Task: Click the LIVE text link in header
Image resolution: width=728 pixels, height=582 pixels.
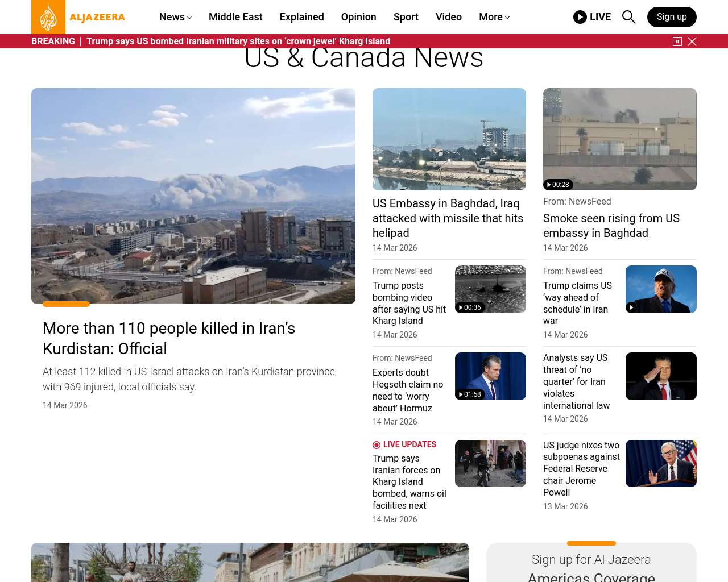Action: click(600, 17)
